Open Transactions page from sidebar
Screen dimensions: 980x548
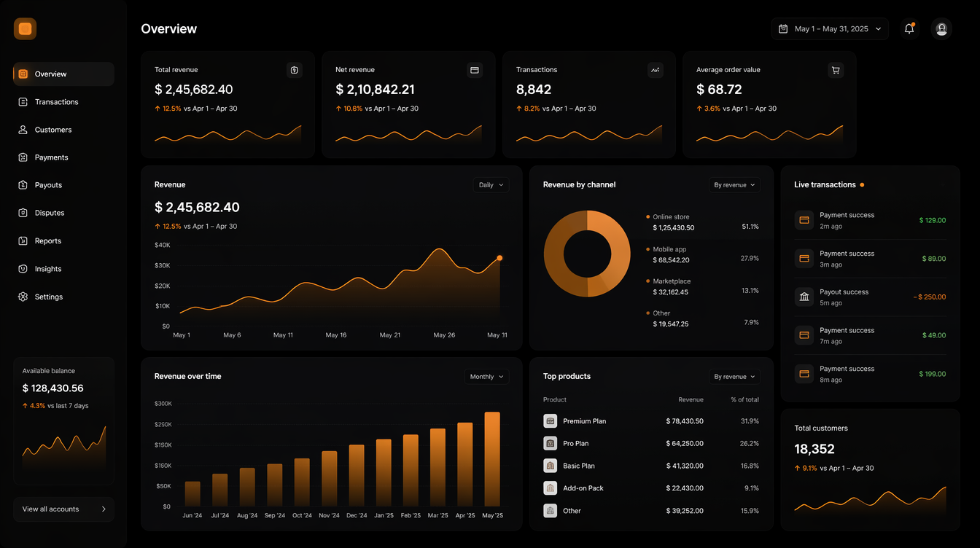click(x=63, y=102)
